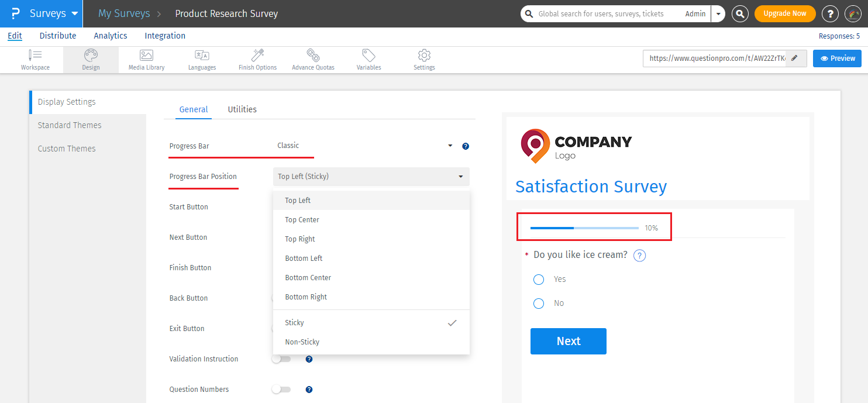Open the Media Library toolbar icon
The image size is (868, 403).
pos(146,59)
